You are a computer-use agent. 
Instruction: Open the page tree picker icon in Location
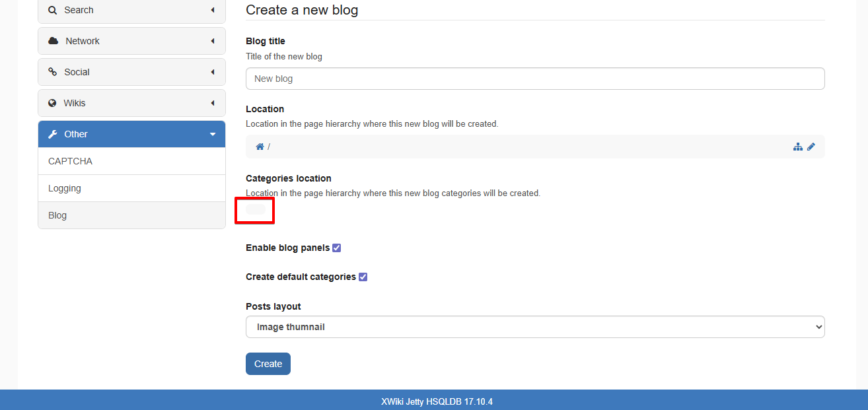[798, 147]
